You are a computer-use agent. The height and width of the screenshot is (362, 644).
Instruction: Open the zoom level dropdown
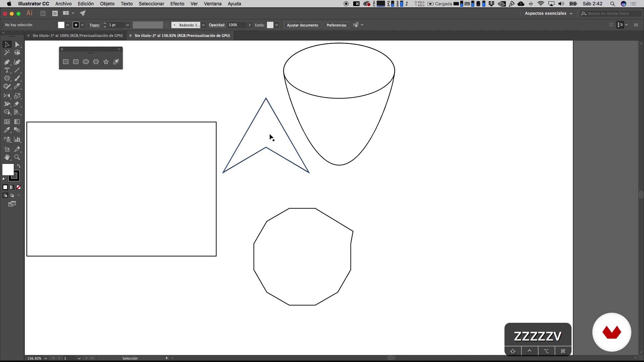pyautogui.click(x=46, y=358)
